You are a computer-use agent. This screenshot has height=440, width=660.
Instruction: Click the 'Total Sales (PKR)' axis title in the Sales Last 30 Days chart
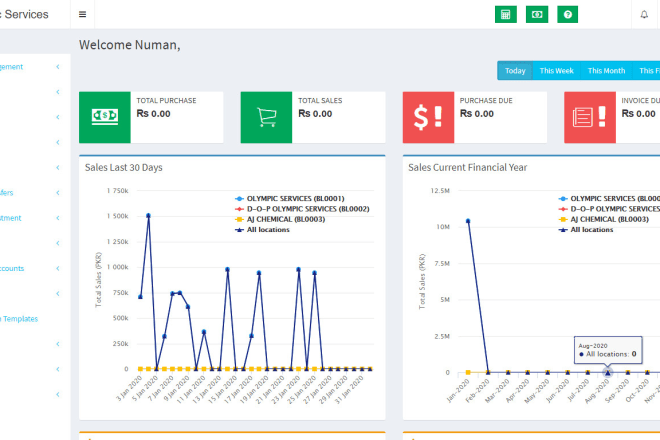98,280
